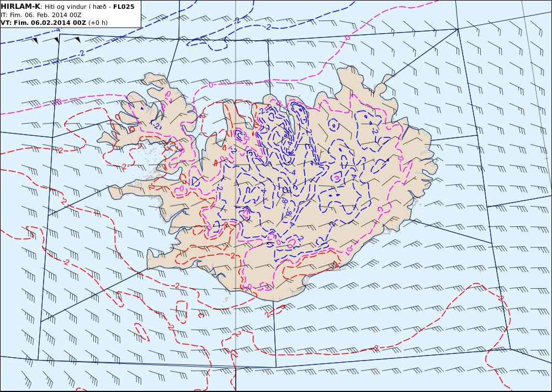
Task: Click the (+0 h) forecast offset text
Action: click(x=98, y=23)
